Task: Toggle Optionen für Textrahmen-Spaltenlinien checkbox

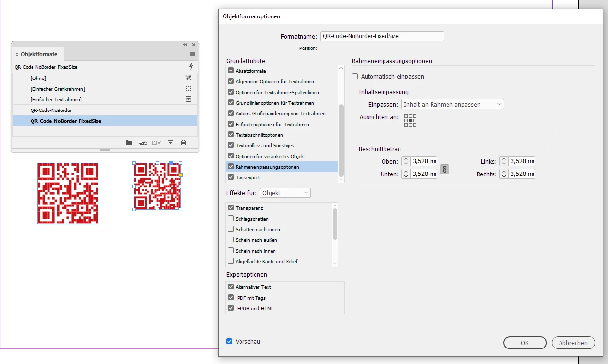Action: 231,92
